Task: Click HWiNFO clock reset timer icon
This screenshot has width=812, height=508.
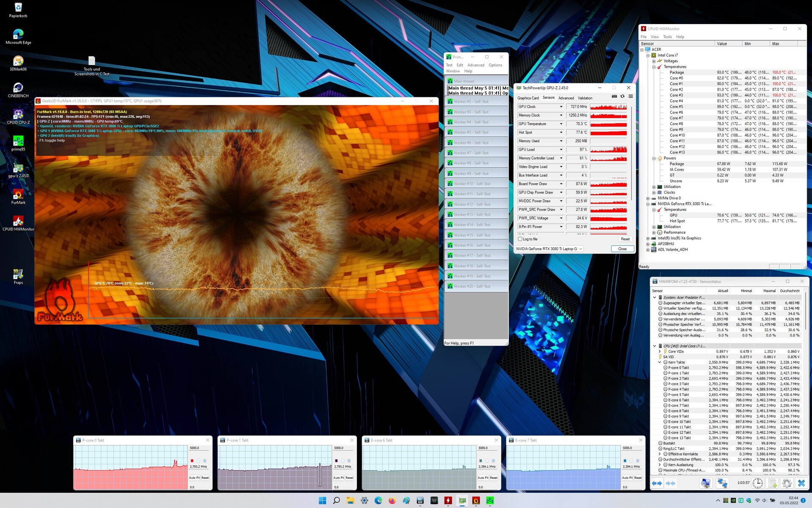Action: 757,483
